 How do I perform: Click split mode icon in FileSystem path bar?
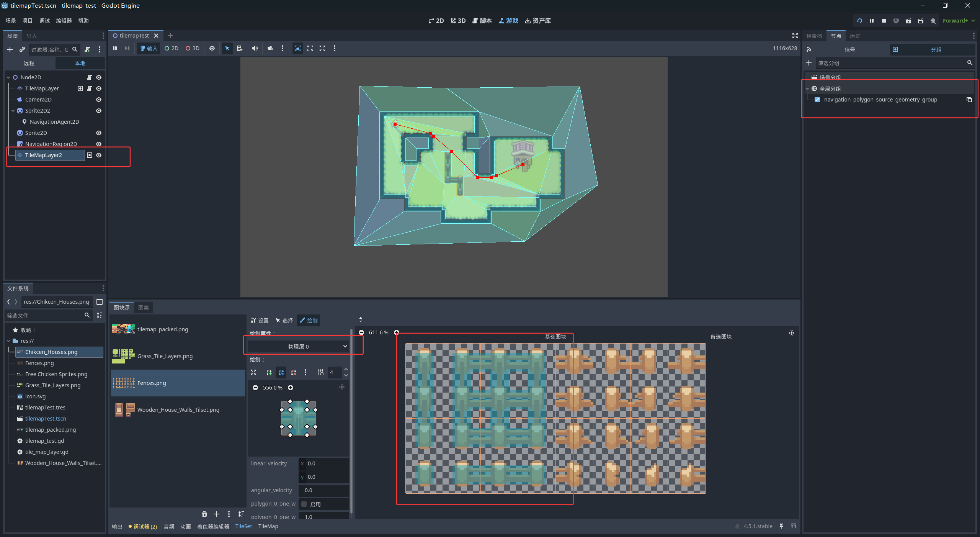coord(100,302)
